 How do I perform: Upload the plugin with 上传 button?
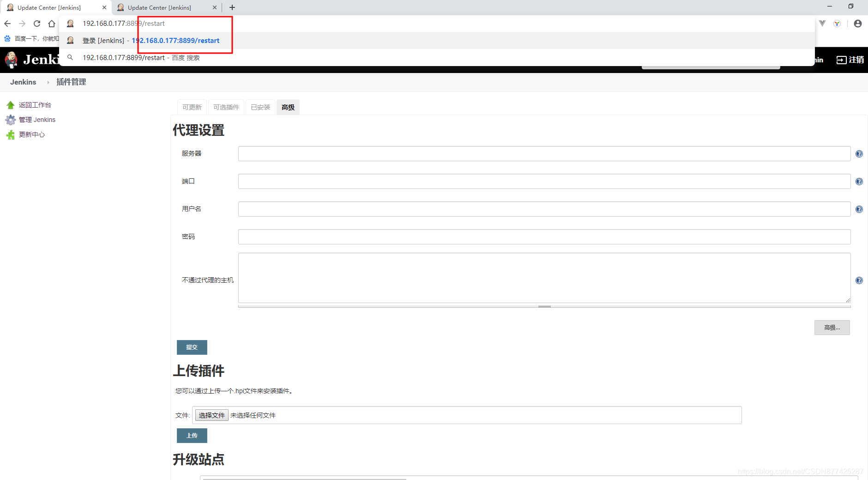192,436
